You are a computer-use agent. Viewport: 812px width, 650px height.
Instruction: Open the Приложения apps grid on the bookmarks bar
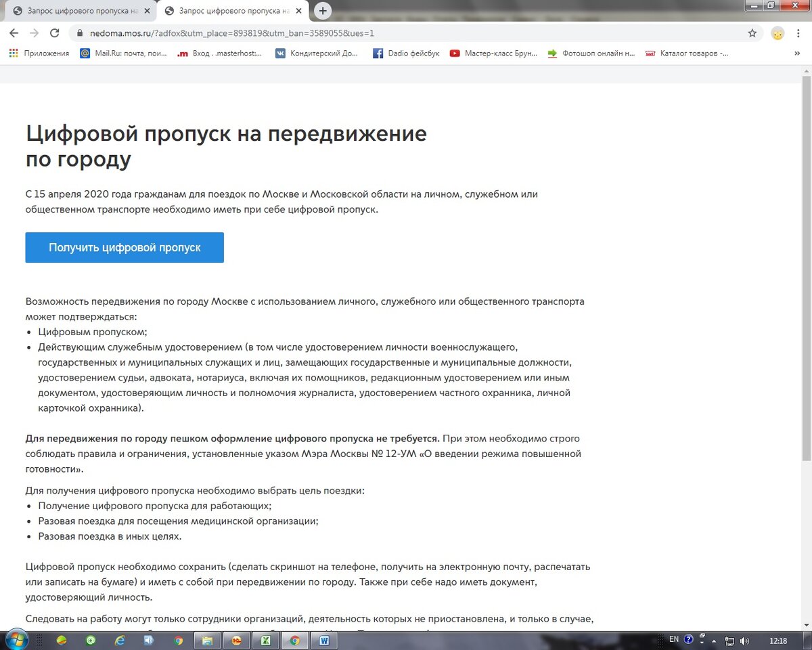click(x=13, y=53)
